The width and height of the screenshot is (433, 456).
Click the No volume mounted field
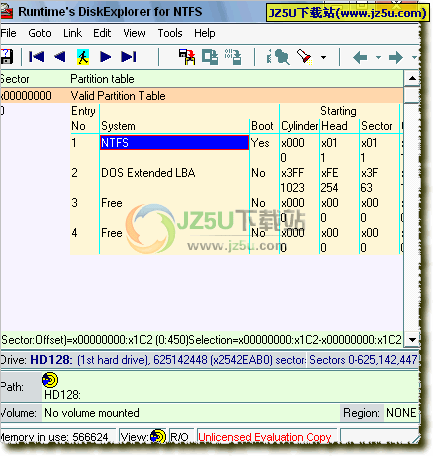190,413
